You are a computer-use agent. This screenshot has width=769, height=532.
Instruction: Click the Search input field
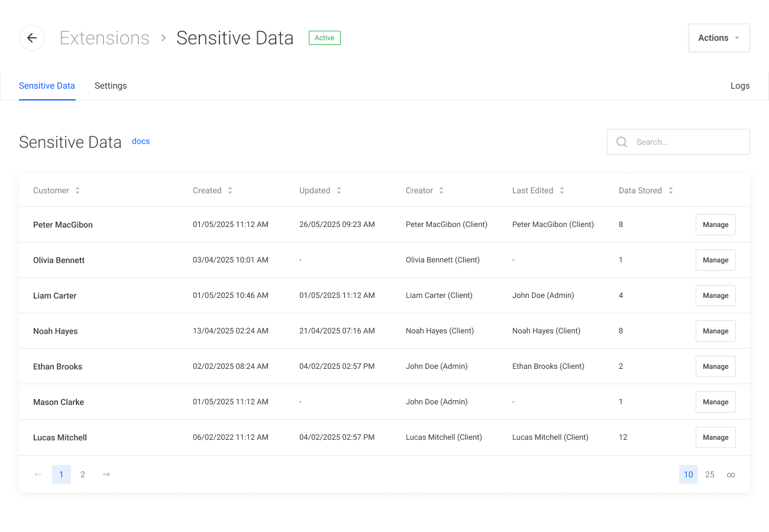click(x=686, y=142)
